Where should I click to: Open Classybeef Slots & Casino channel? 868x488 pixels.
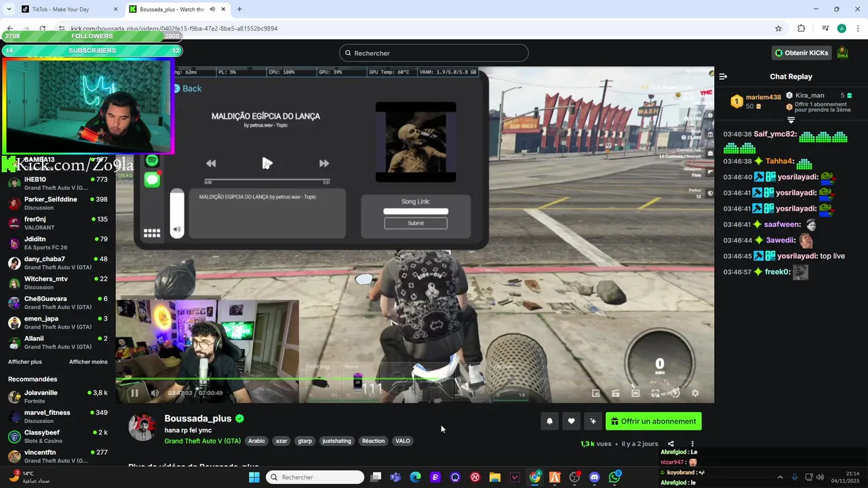pyautogui.click(x=58, y=436)
